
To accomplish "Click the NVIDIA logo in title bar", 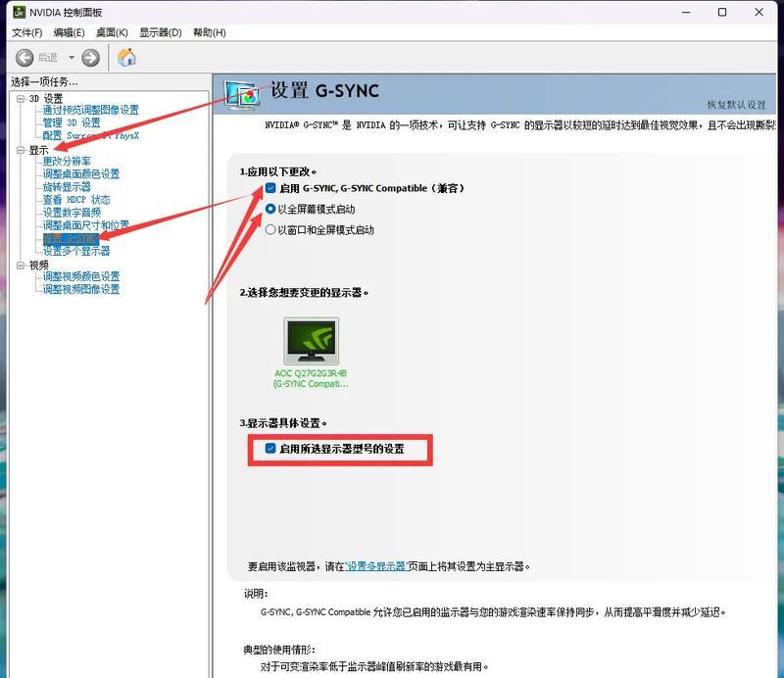I will [x=19, y=12].
